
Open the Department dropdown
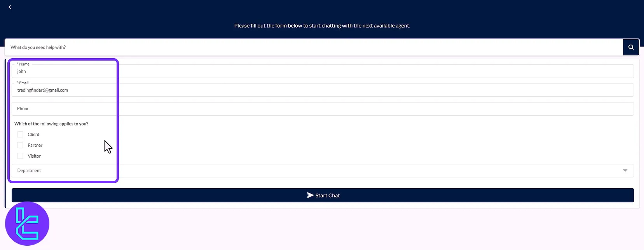click(323, 171)
